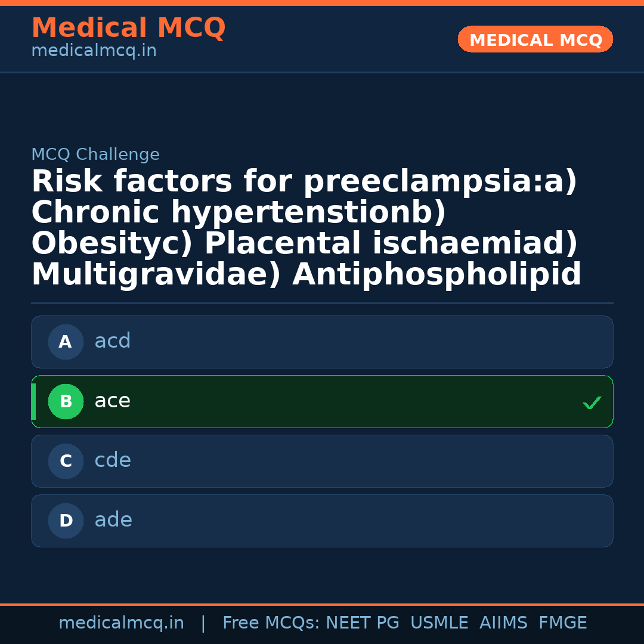
Task: Choose answer option 'cde'
Action: (x=322, y=461)
